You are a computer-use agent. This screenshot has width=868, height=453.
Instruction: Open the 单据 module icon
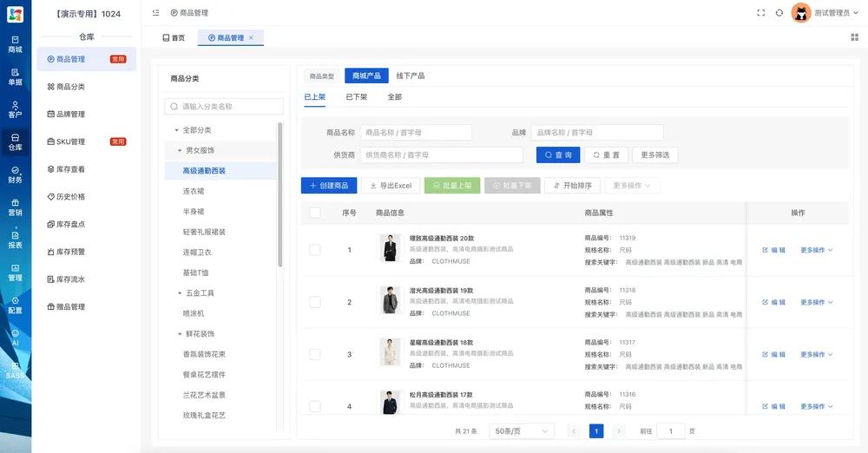(15, 76)
